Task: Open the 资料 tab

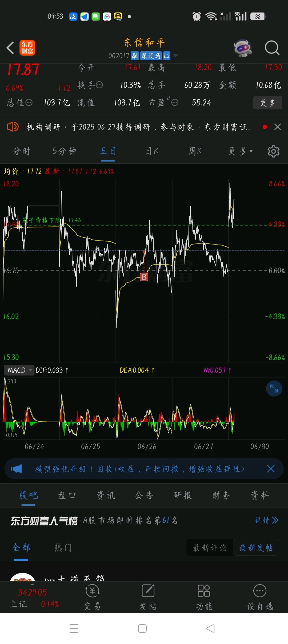Action: click(260, 496)
